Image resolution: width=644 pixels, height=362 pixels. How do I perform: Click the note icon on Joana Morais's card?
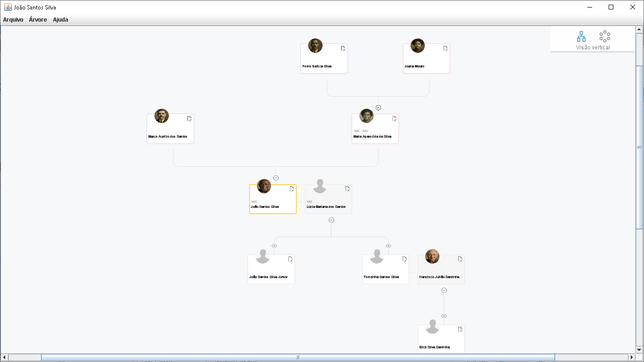point(446,48)
